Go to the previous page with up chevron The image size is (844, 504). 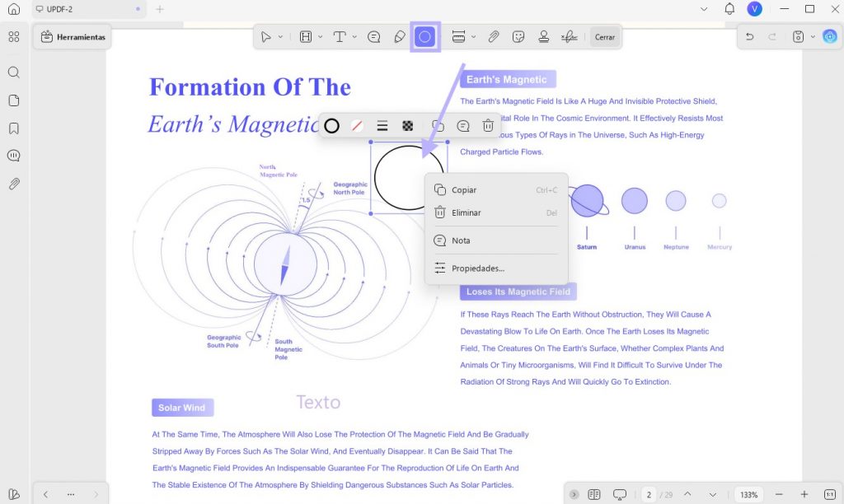pos(687,494)
